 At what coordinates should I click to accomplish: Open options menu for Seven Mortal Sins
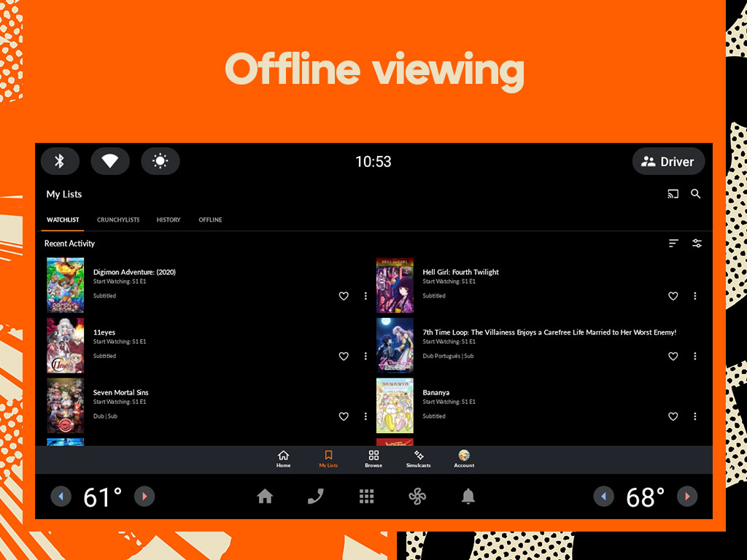click(x=365, y=416)
